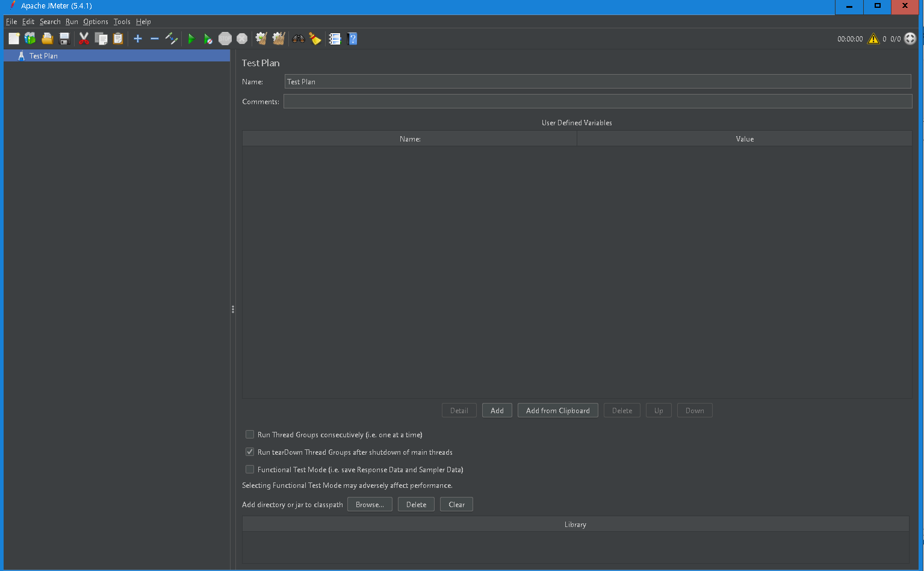Click the split pane divider handle dots
Image resolution: width=924 pixels, height=571 pixels.
pos(233,309)
